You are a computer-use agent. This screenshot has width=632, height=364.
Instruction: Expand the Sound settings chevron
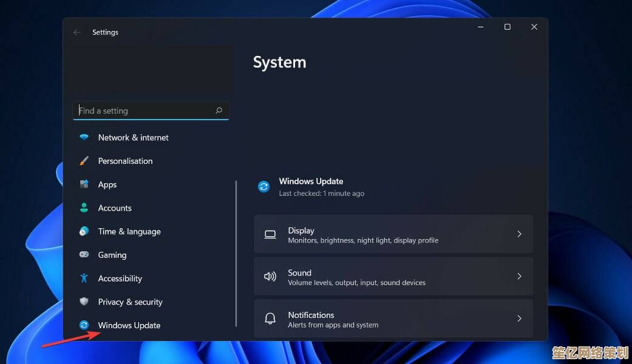click(519, 277)
